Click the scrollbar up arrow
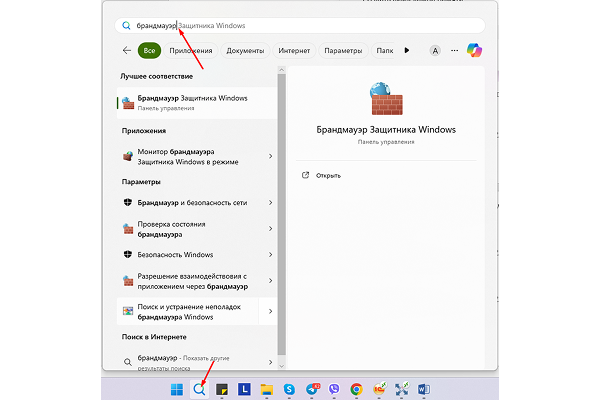600x400 pixels. (282, 70)
